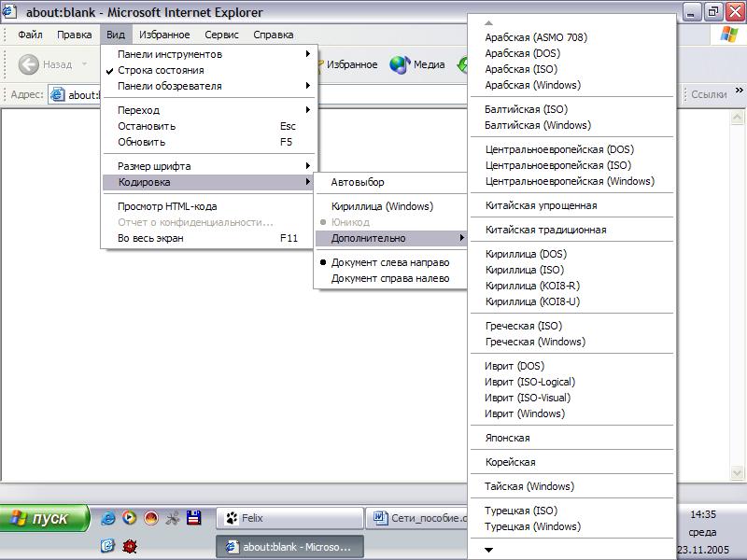The height and width of the screenshot is (560, 747).
Task: Click Остановить in the Вид menu
Action: (208, 126)
